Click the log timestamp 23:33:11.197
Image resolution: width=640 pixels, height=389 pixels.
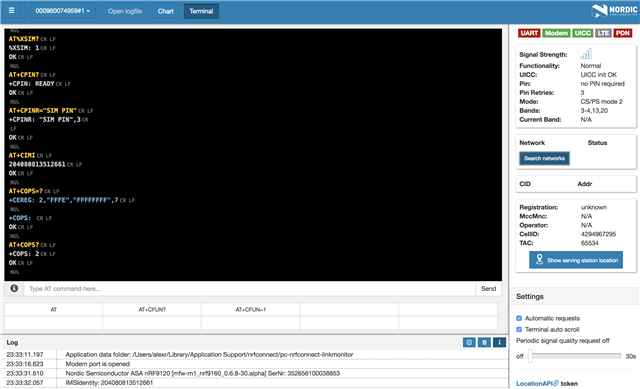click(25, 354)
